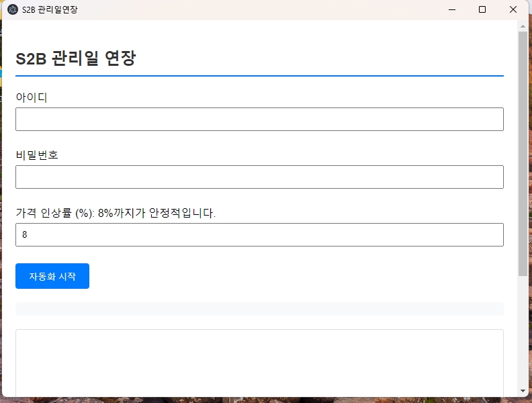Focus the 아이디 input field
Screen dimensions: 532x403
(259, 120)
